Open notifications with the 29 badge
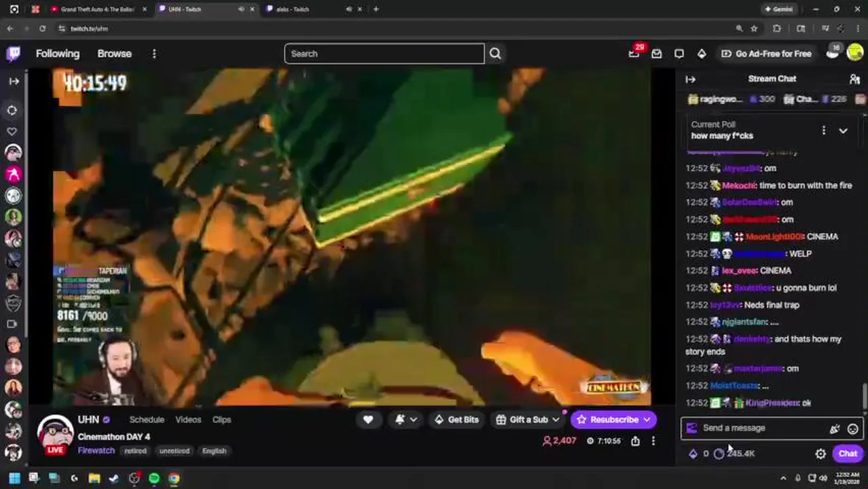Screen dimensions: 868x489 634,53
